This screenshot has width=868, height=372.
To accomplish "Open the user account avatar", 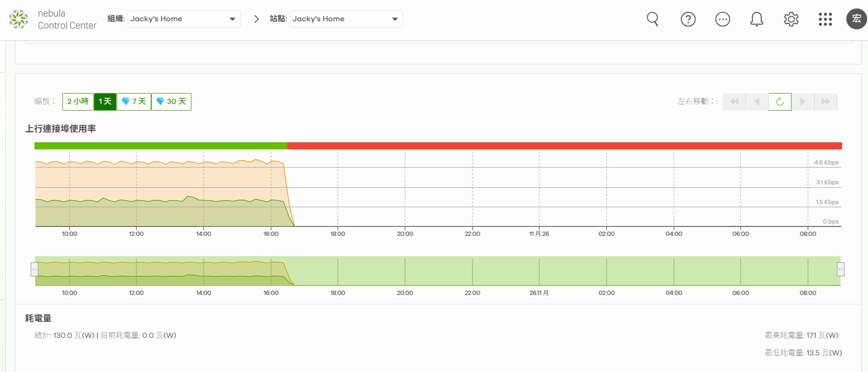I will pyautogui.click(x=856, y=19).
